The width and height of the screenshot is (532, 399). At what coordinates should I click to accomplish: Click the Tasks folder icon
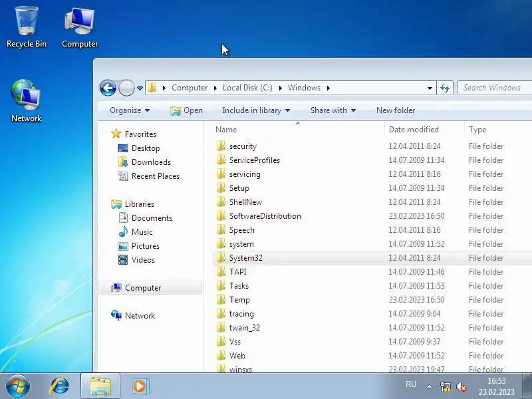click(221, 286)
